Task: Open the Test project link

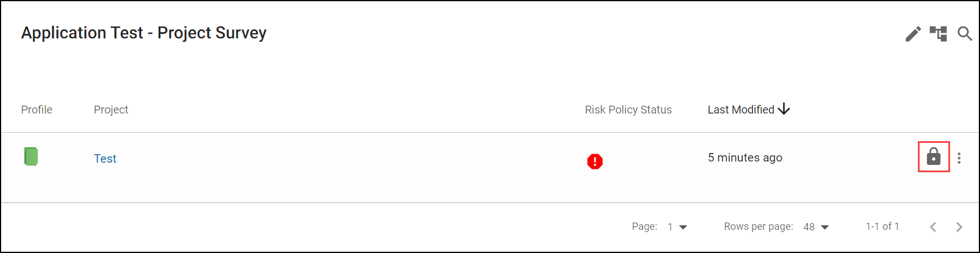Action: 105,159
